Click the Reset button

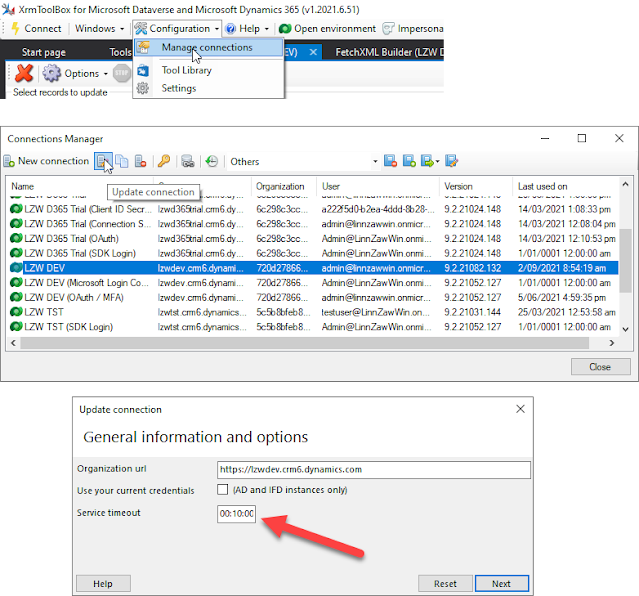[x=445, y=584]
